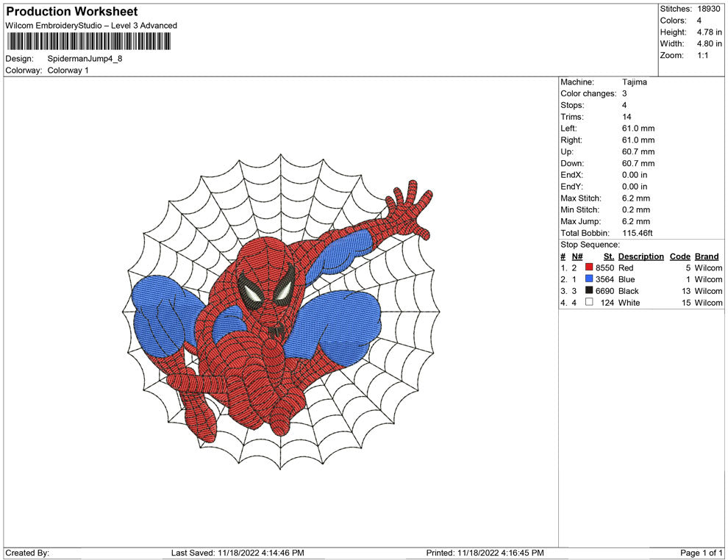Click the 'Down:' label
Viewport: 728px width, 560px height.
[572, 163]
